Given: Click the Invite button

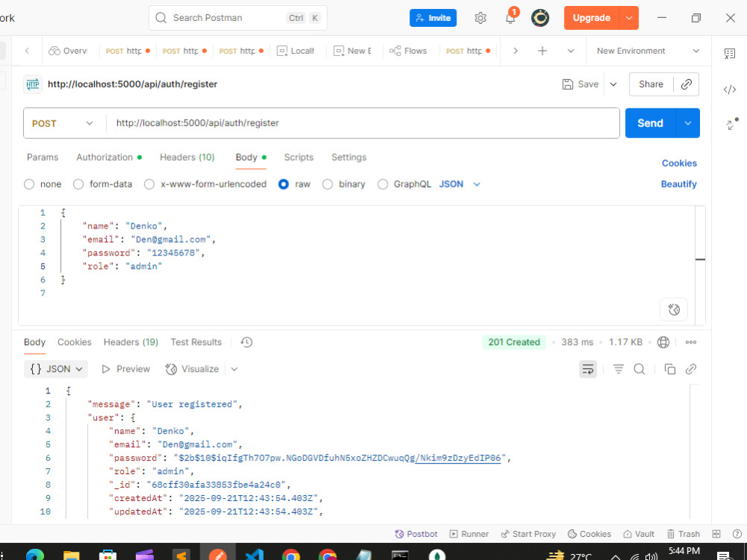Looking at the screenshot, I should (433, 18).
